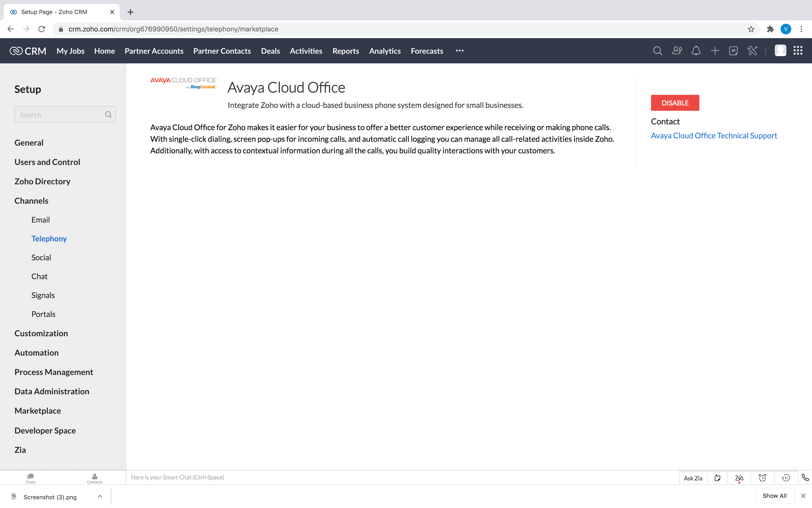Select Email under Channels
The image size is (812, 508).
click(41, 220)
